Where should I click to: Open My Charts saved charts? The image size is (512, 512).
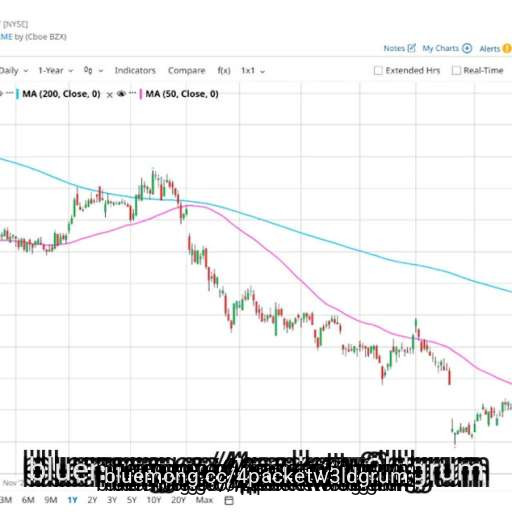pos(447,48)
